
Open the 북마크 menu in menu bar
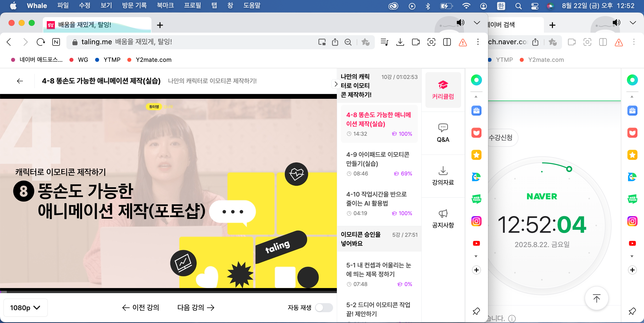coord(165,6)
